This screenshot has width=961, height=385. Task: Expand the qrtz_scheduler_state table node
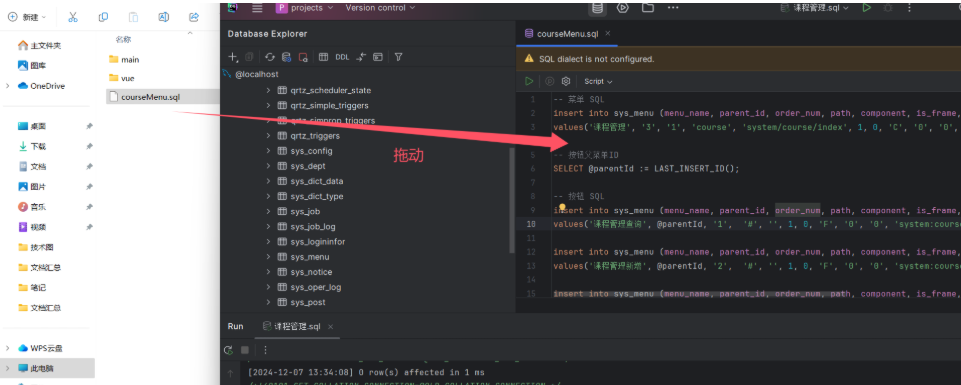click(268, 90)
